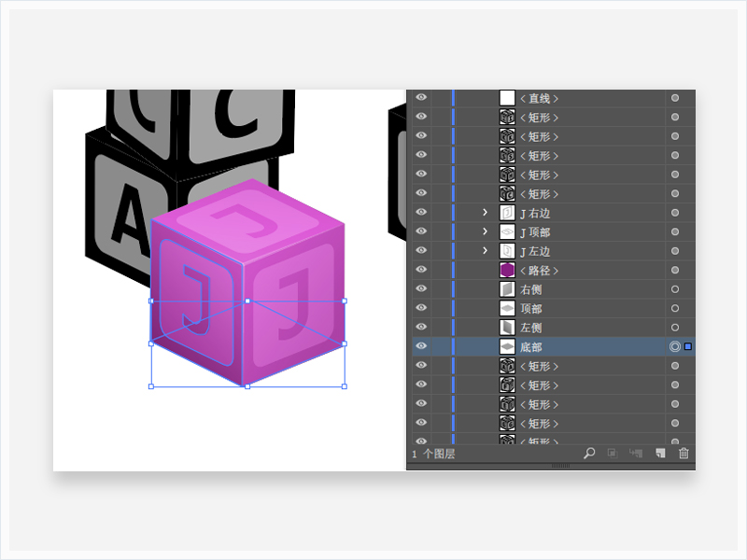747x560 pixels.
Task: Click the purple 路径 layer thumbnail
Action: click(x=507, y=271)
